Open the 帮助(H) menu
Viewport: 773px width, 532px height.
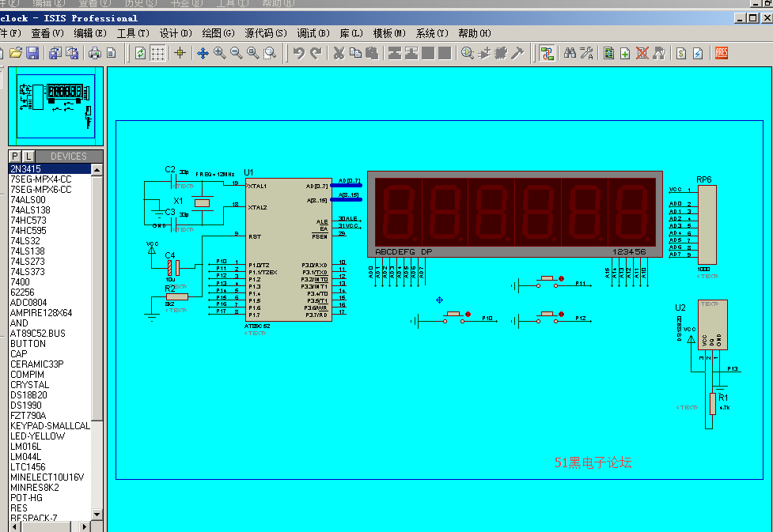tap(475, 33)
